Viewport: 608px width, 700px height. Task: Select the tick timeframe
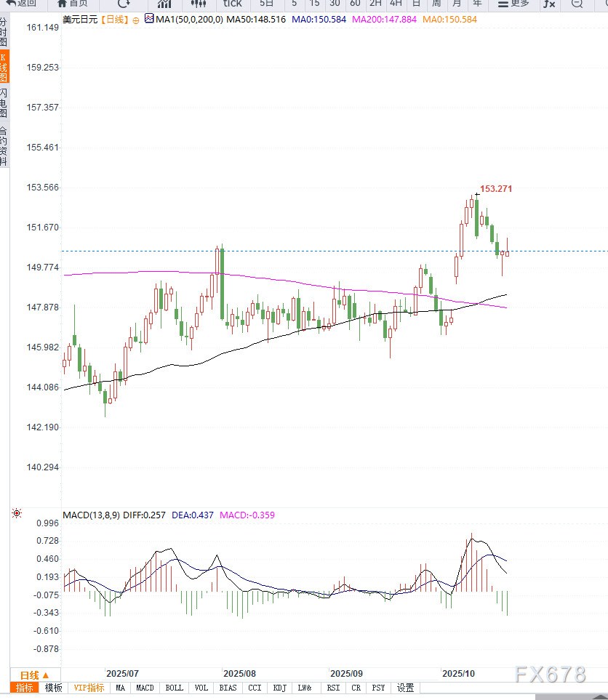point(233,4)
